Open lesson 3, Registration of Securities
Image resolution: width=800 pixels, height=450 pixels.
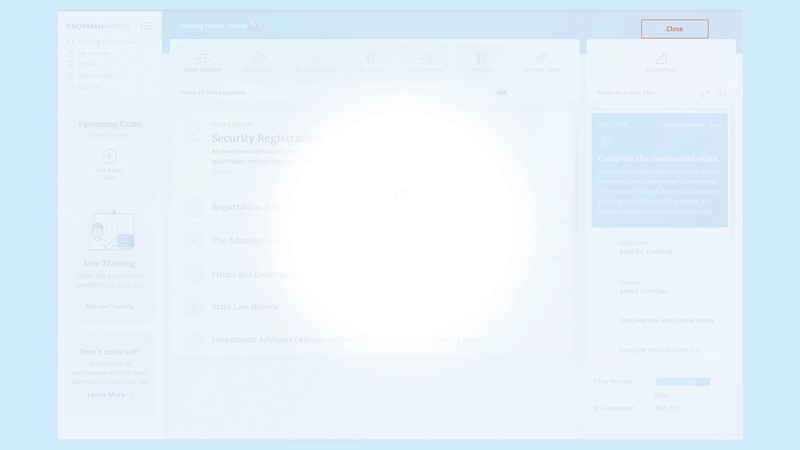point(371,207)
